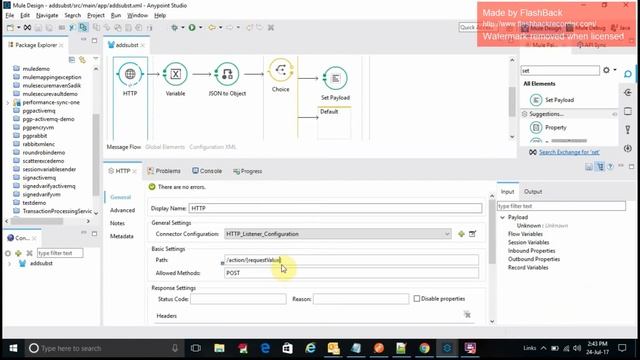
Task: Click the delete X icon in connections panel
Action: 29,253
